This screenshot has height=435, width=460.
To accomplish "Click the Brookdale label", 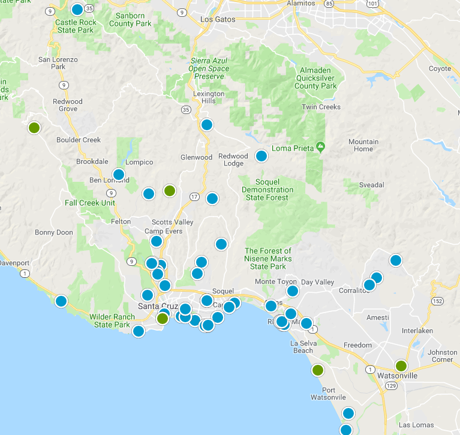I will [92, 162].
